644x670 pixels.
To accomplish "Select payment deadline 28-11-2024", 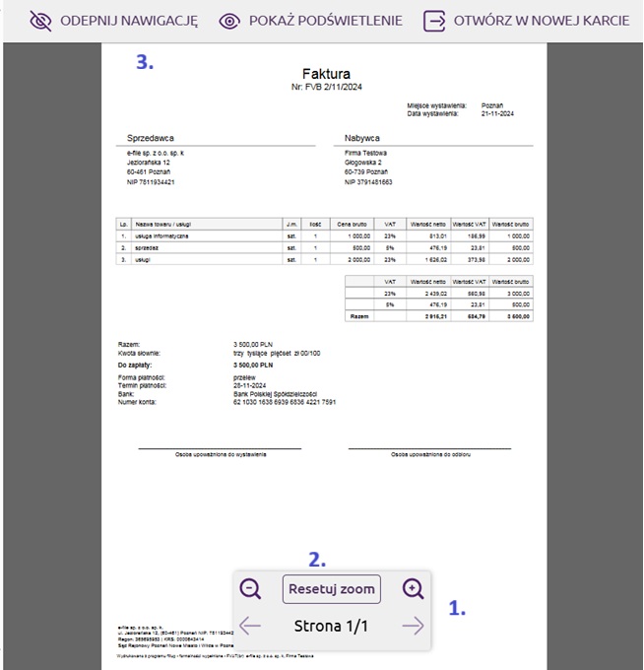I will [x=249, y=385].
